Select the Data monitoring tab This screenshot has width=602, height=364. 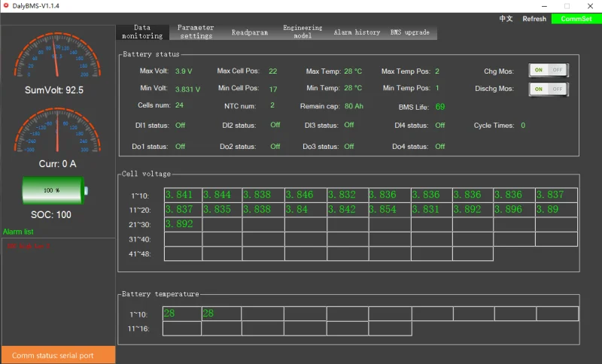click(142, 32)
